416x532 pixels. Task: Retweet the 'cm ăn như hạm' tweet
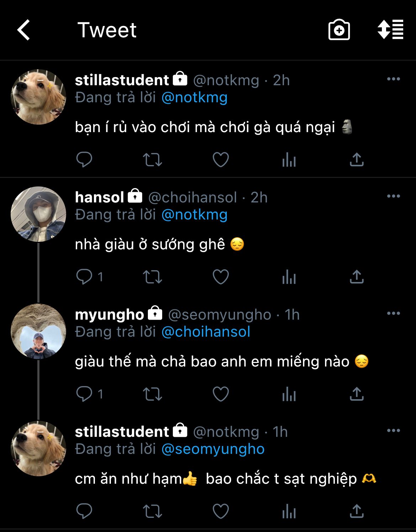tap(152, 511)
